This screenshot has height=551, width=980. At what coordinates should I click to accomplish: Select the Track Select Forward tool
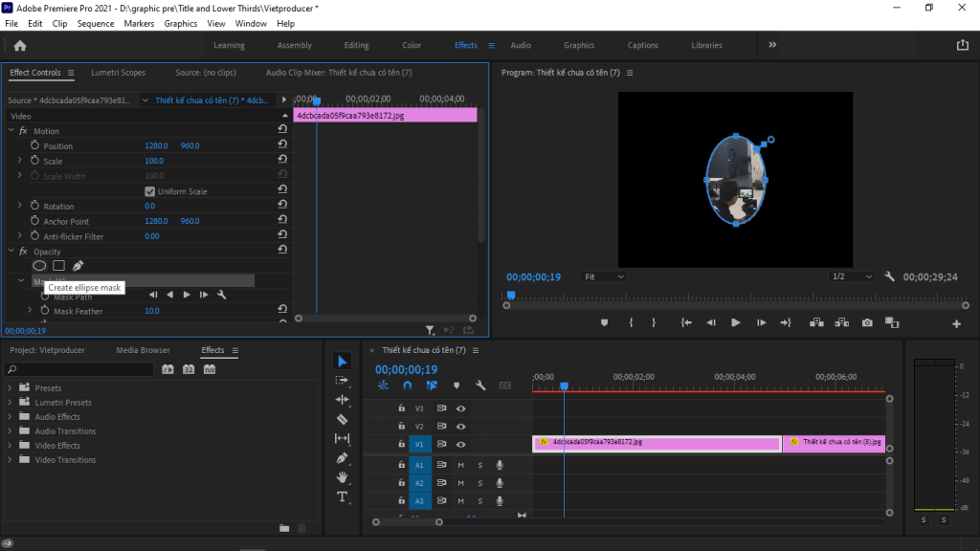point(343,380)
